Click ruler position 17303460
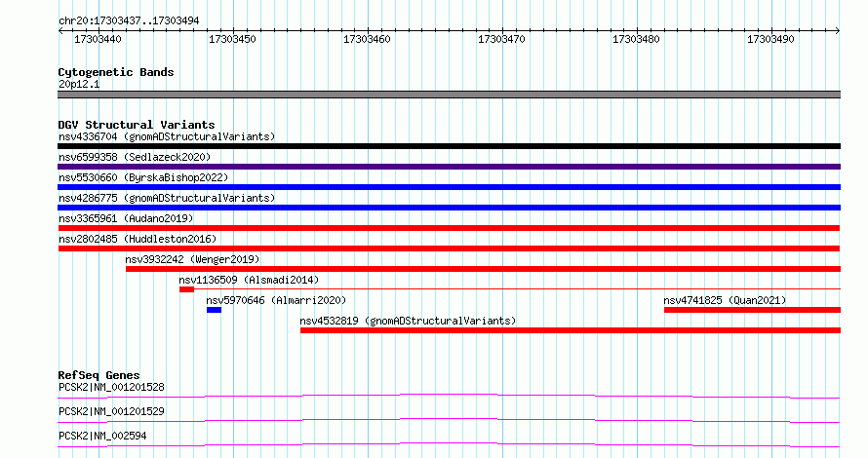 pos(367,39)
